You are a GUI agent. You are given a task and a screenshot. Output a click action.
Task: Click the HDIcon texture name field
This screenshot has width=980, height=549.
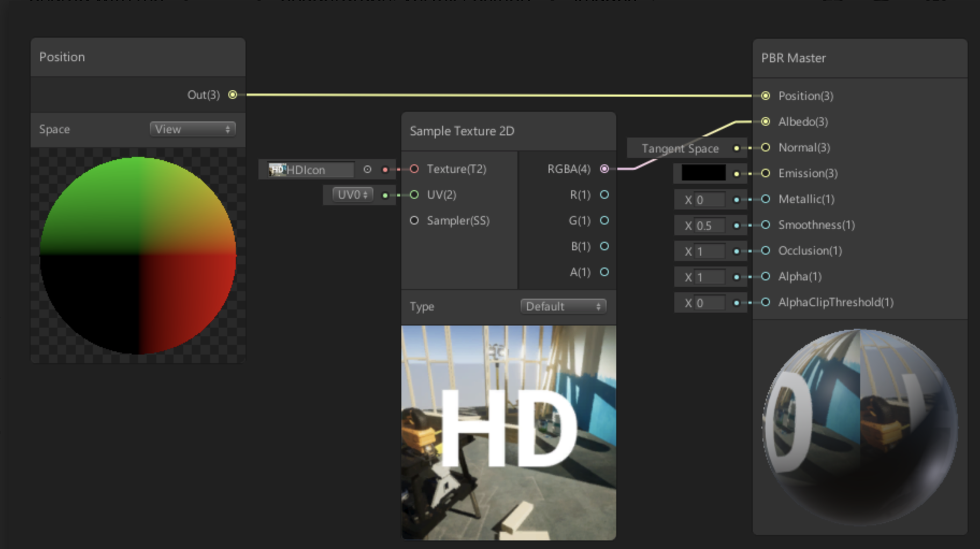(x=312, y=169)
